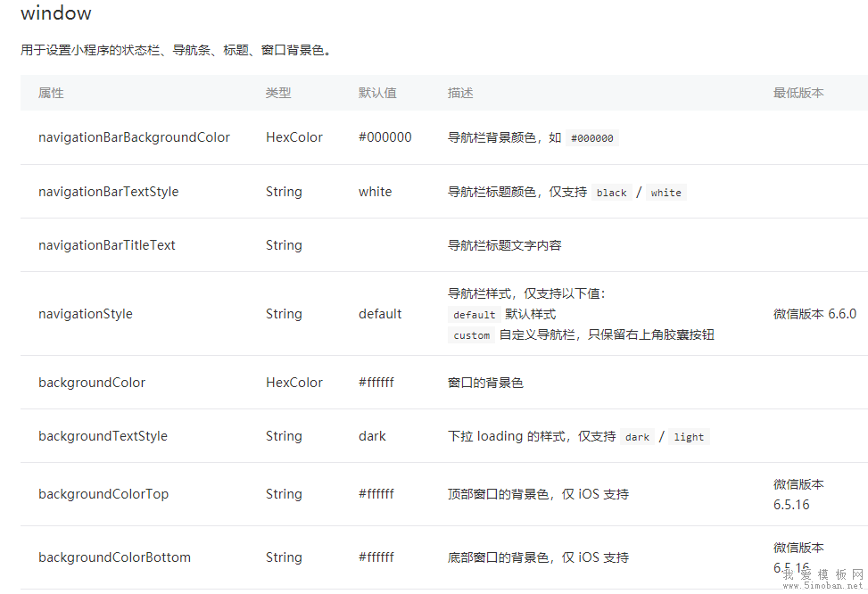Click the 微信版本 6.6.0 version text
Viewport: 868px width, 594px height.
pos(814,314)
